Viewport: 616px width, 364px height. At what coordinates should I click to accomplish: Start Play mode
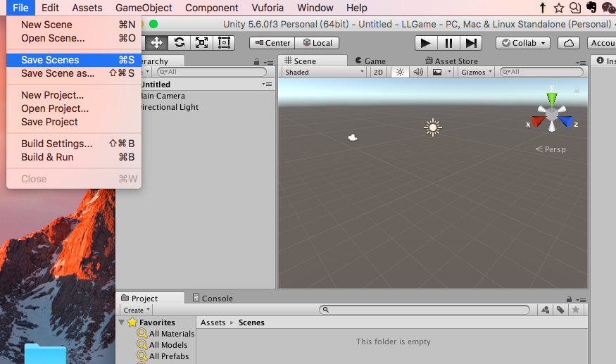(x=426, y=43)
